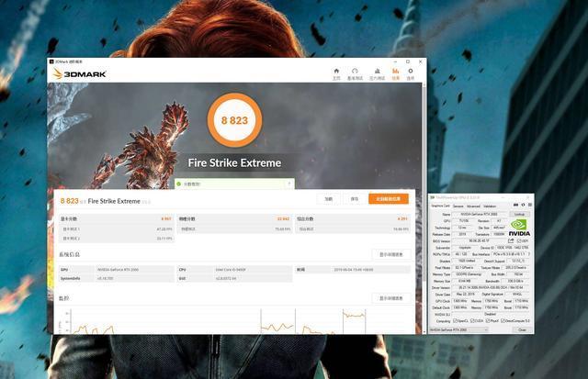Click the BIOS export share icon in GPU-Z
Image resolution: width=588 pixels, height=379 pixels.
[x=511, y=240]
